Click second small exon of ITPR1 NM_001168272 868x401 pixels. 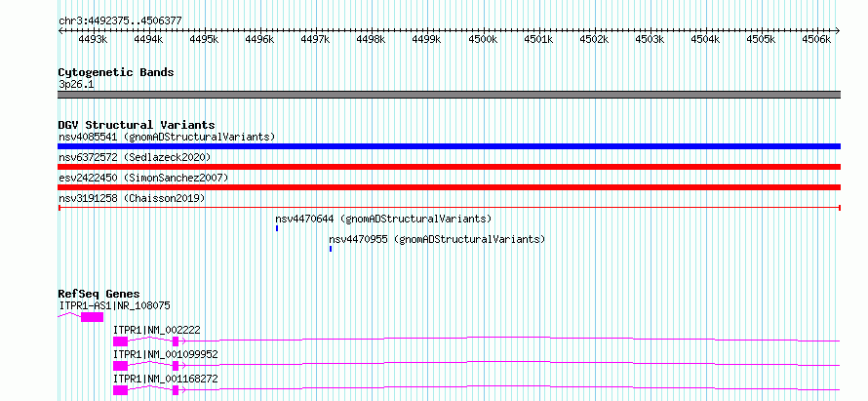(x=176, y=390)
